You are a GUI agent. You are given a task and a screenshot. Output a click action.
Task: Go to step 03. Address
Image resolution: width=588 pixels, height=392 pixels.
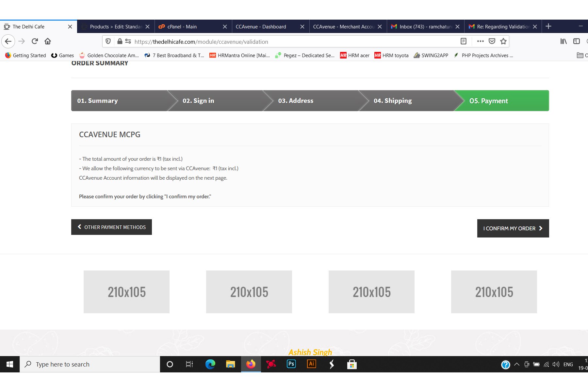(x=311, y=101)
